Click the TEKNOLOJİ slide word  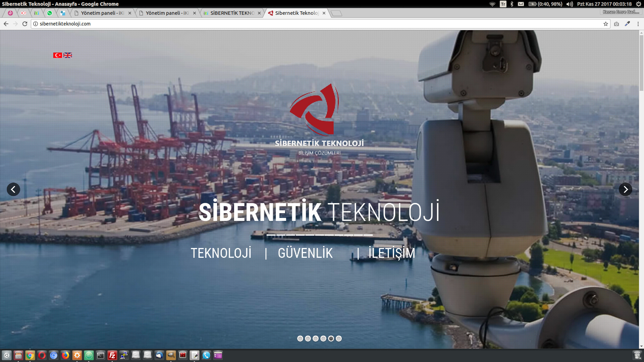pyautogui.click(x=221, y=253)
